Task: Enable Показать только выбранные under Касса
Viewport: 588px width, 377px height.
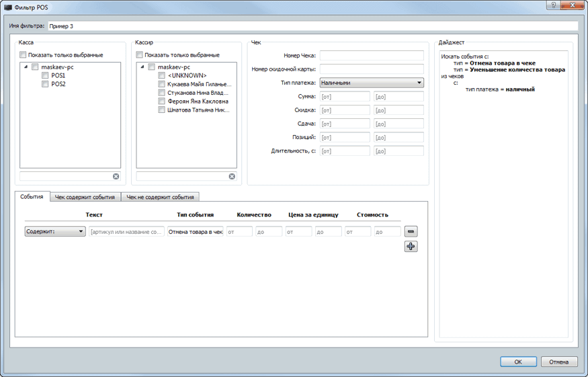Action: coord(24,55)
